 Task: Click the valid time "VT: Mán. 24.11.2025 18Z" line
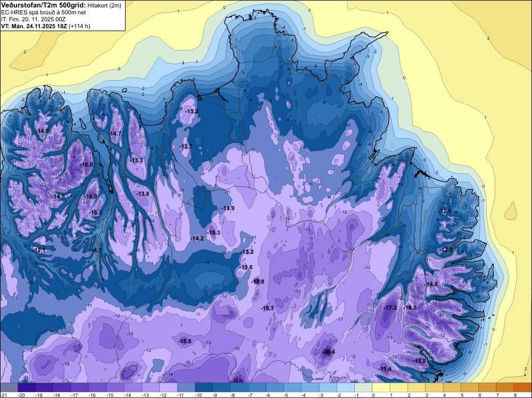45,26
